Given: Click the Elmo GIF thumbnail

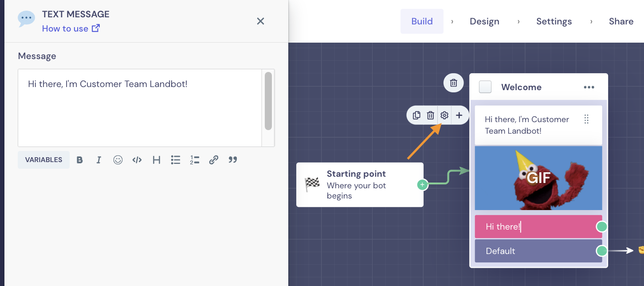Looking at the screenshot, I should tap(538, 178).
